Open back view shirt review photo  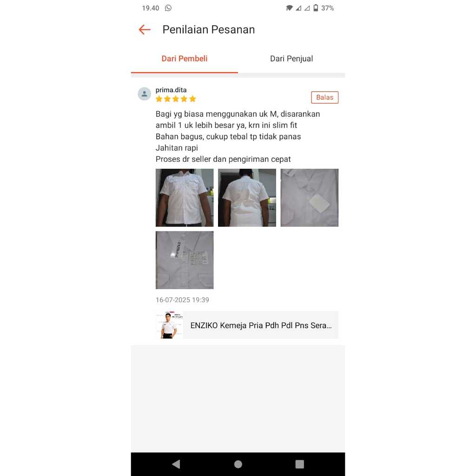pyautogui.click(x=247, y=198)
